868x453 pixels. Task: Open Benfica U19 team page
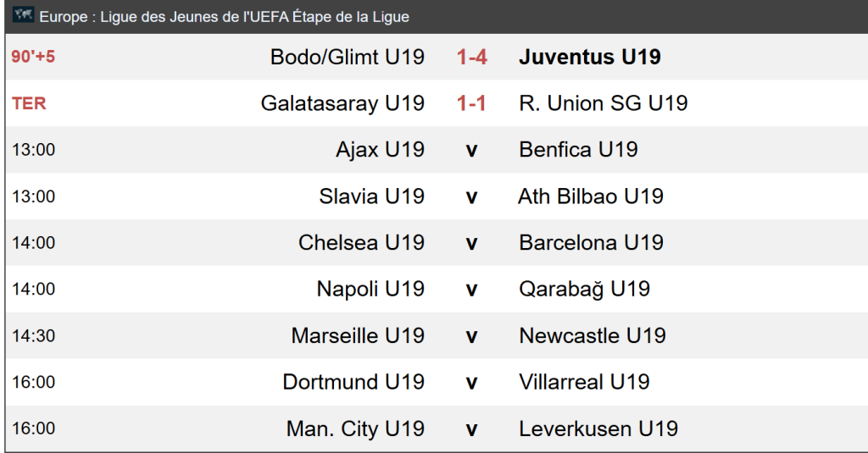578,150
